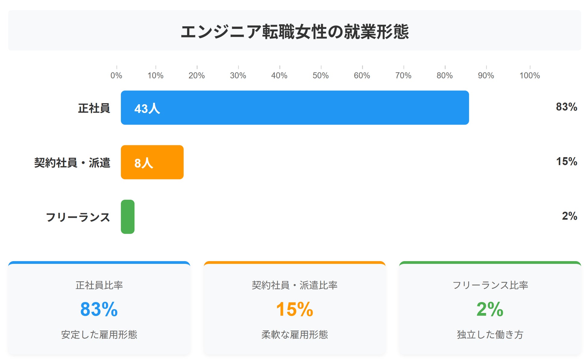This screenshot has width=588, height=364.
Task: Select the small green フリーランス bar
Action: 128,217
